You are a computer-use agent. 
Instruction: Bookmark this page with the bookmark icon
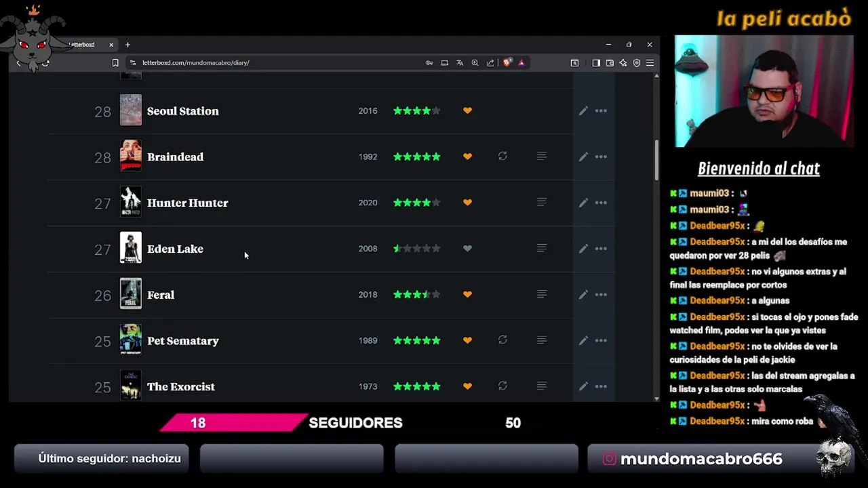pyautogui.click(x=115, y=63)
